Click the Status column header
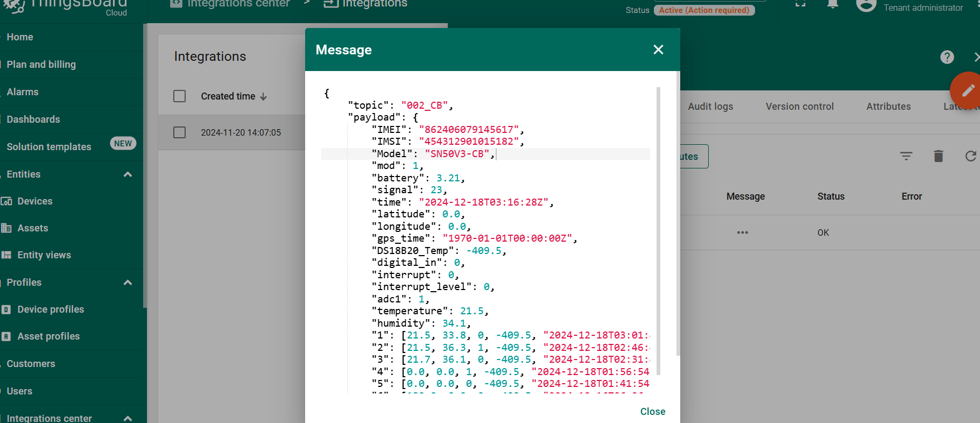Viewport: 980px width, 423px height. click(x=831, y=196)
